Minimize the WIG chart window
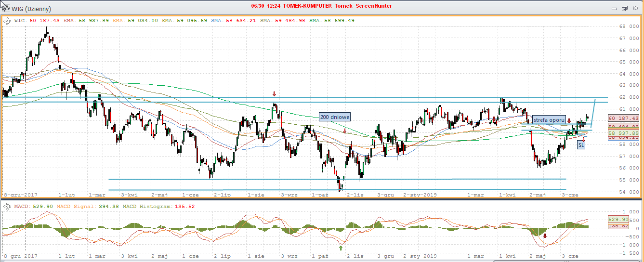Screen dimensions: 644x262 614,9
